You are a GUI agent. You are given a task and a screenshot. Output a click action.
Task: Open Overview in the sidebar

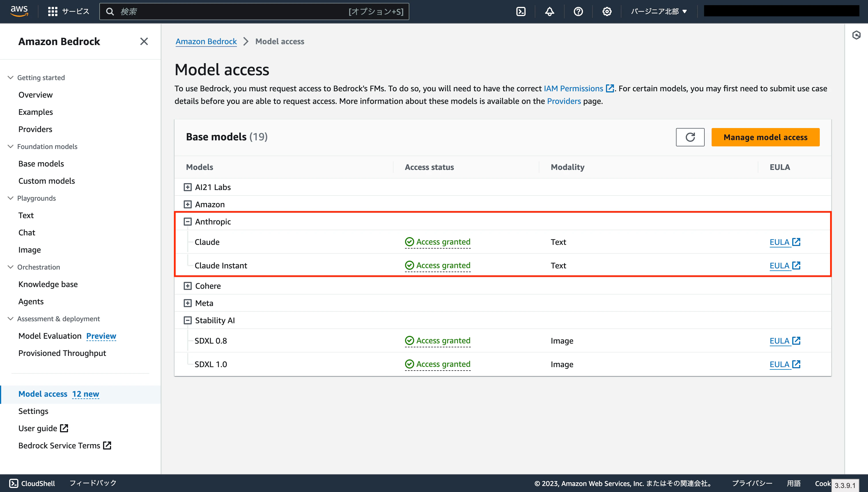coord(36,95)
